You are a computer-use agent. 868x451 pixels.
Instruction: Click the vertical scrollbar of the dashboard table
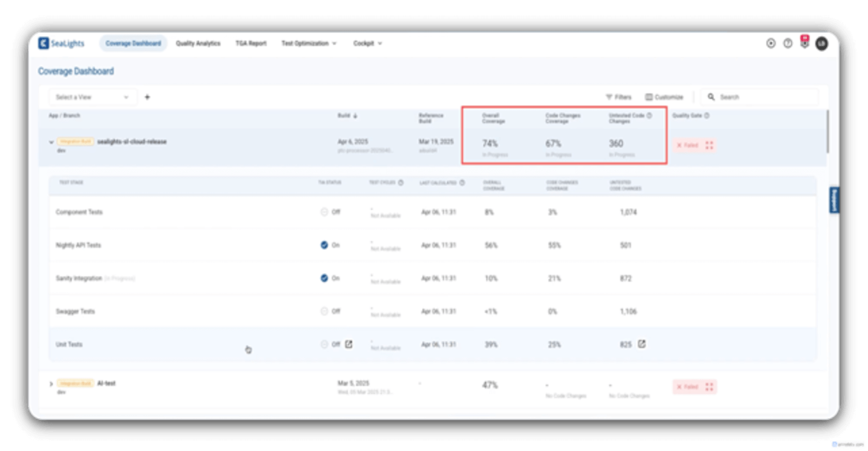[x=827, y=131]
